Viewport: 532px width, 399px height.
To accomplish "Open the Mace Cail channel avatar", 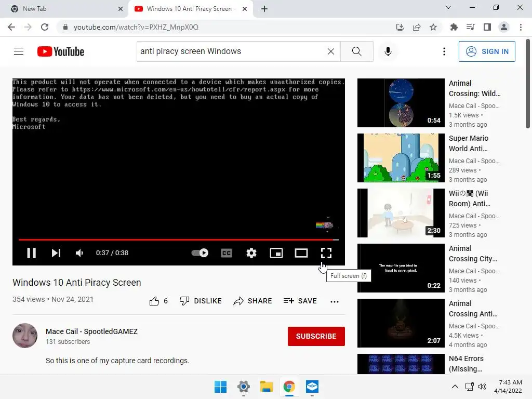I will coord(25,336).
